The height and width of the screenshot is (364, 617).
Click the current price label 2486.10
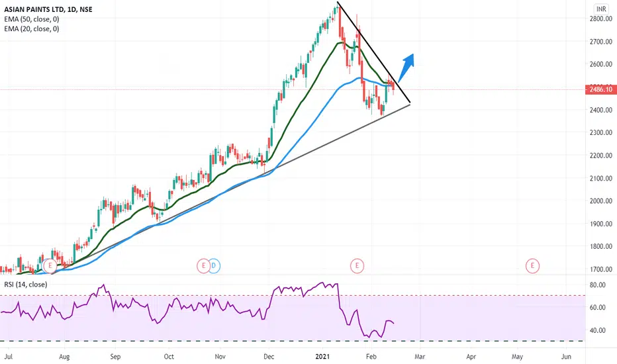[x=601, y=89]
